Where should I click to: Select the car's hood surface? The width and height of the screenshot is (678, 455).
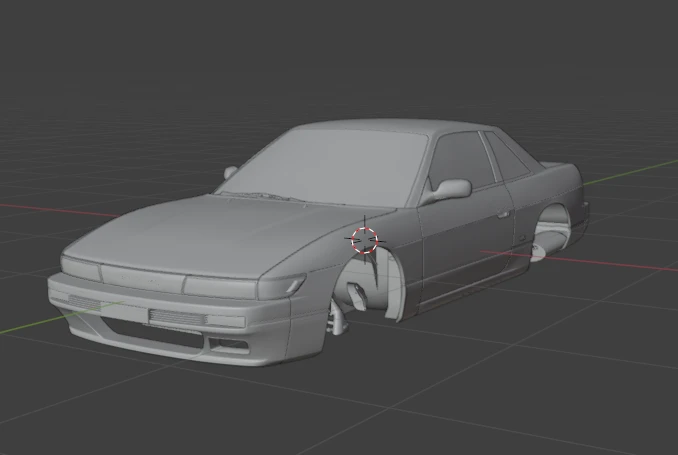pos(216,234)
